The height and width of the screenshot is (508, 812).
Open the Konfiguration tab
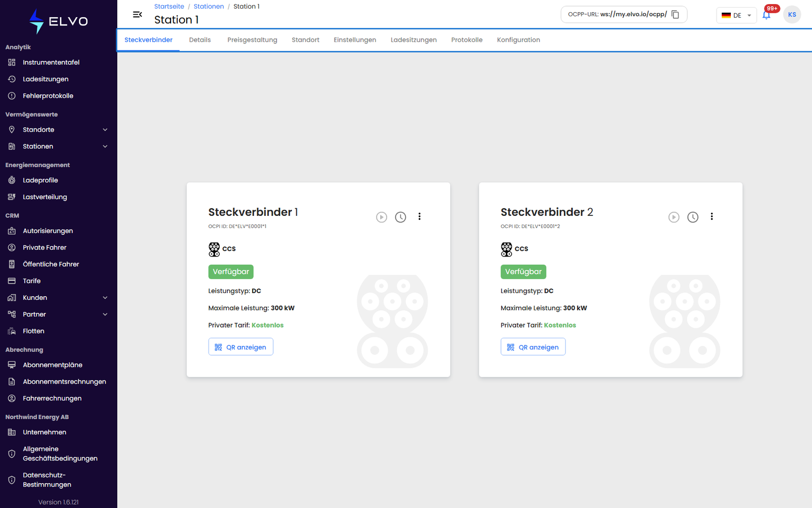tap(518, 40)
